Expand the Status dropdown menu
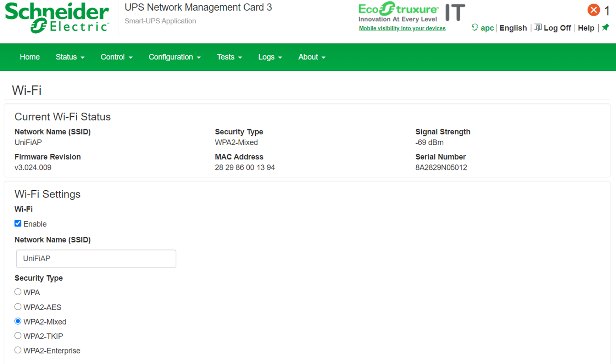The width and height of the screenshot is (616, 364). [x=70, y=57]
